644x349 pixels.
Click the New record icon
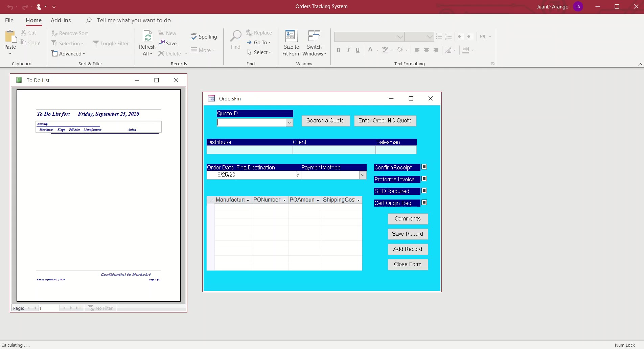click(x=161, y=33)
